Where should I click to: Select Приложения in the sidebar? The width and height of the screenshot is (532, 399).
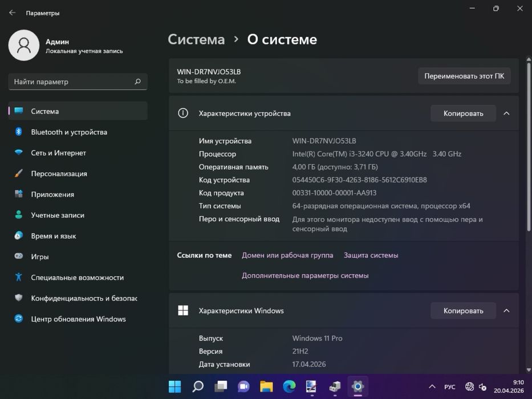[52, 194]
